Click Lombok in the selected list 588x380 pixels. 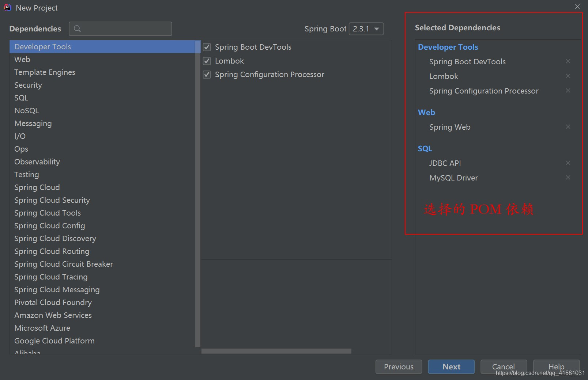(x=444, y=76)
